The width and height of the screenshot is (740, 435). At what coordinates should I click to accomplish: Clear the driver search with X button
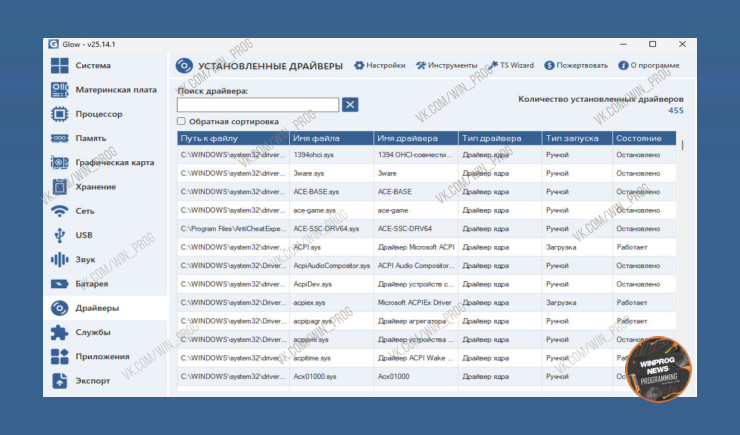click(x=350, y=104)
